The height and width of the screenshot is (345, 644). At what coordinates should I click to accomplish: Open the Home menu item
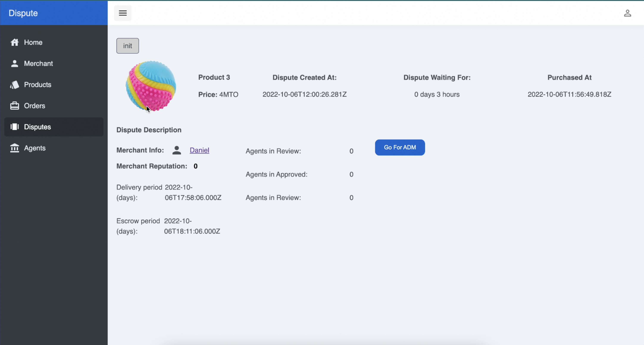coord(33,42)
